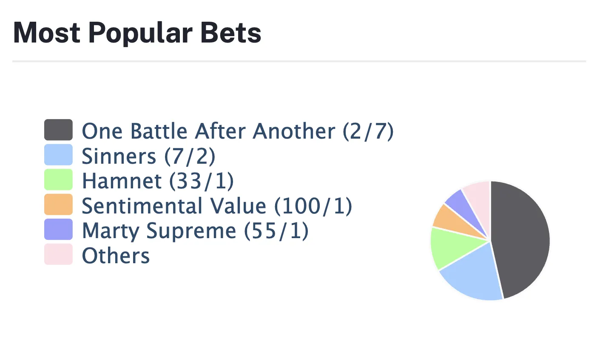Click the green Hamnet legend swatch
The height and width of the screenshot is (364, 597).
58,180
